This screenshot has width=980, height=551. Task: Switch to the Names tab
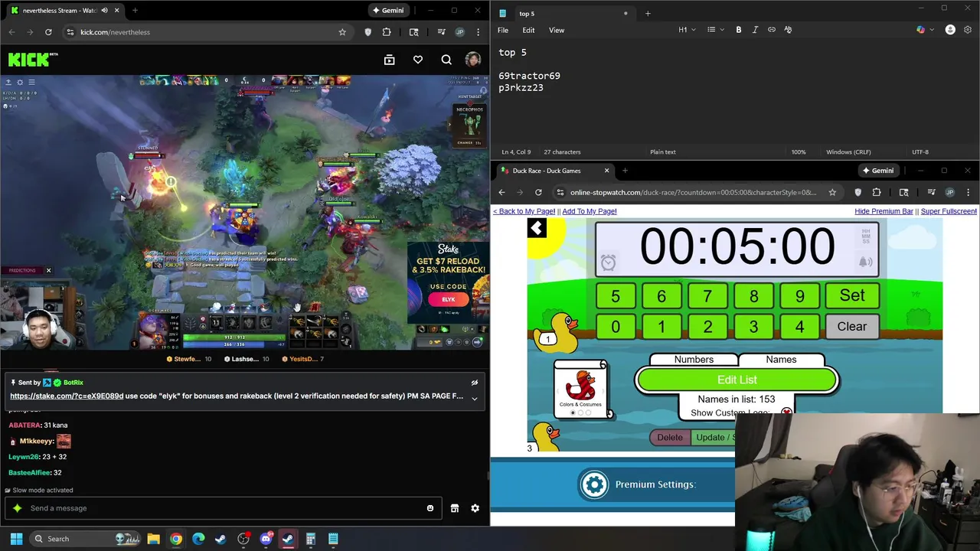781,360
